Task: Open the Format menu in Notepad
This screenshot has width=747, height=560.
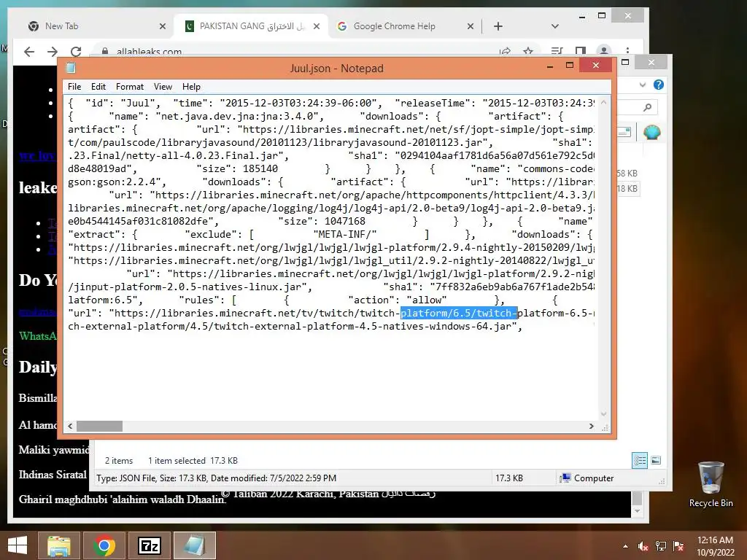Action: [x=130, y=87]
